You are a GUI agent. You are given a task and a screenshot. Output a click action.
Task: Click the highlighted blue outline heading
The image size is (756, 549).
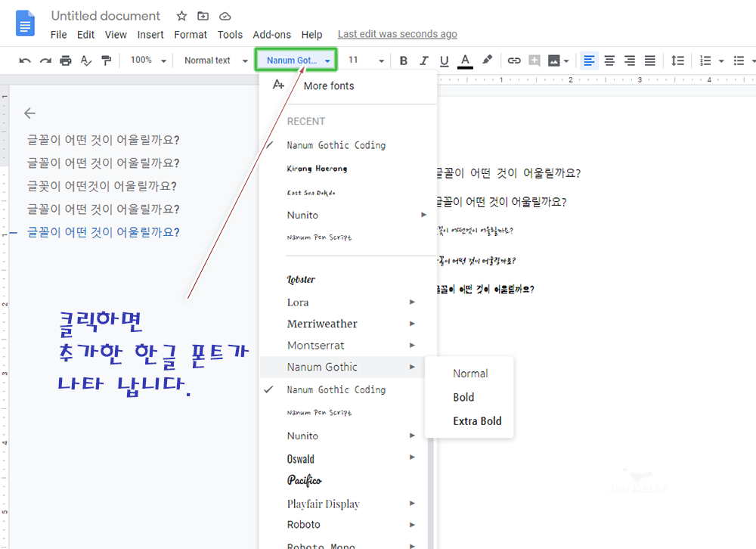103,232
